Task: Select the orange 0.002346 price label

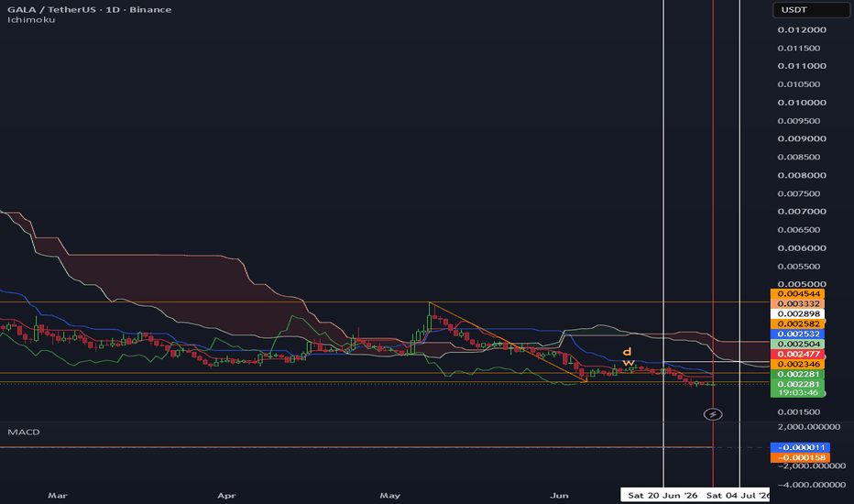Action: coord(798,364)
